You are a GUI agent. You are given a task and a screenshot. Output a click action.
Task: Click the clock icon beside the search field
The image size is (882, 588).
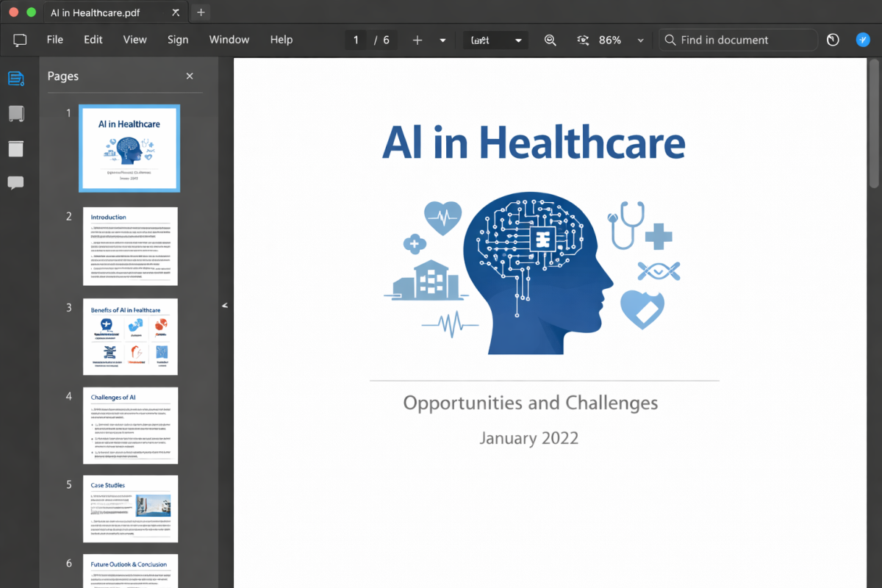tap(833, 40)
